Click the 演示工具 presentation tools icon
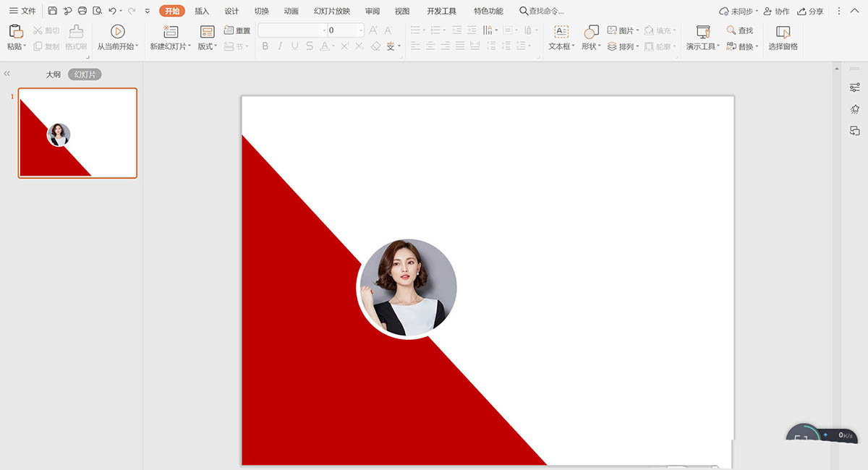 (702, 31)
